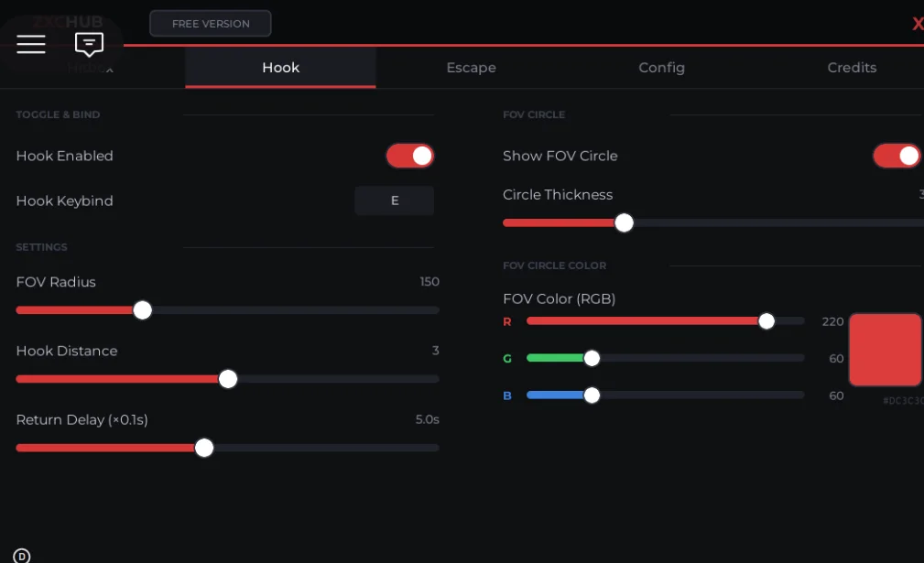This screenshot has height=563, width=924.
Task: Open the Credits tab
Action: (852, 68)
